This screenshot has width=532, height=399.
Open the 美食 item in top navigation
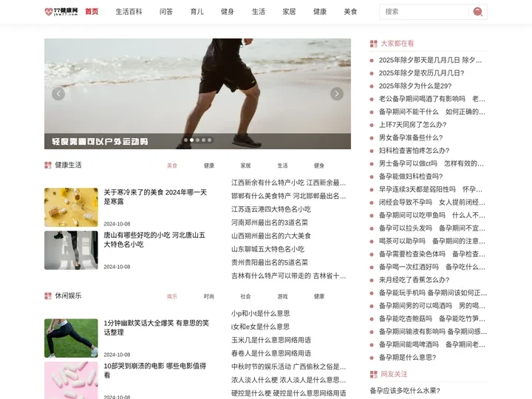(x=350, y=12)
